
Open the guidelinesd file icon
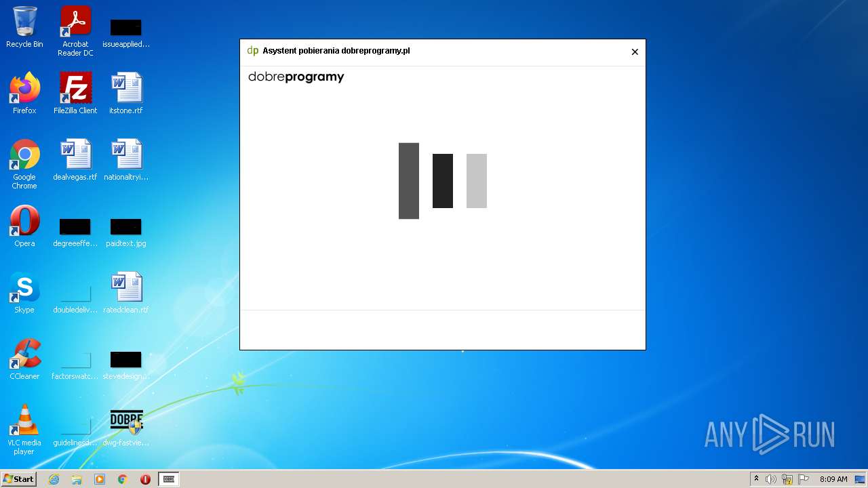click(75, 431)
